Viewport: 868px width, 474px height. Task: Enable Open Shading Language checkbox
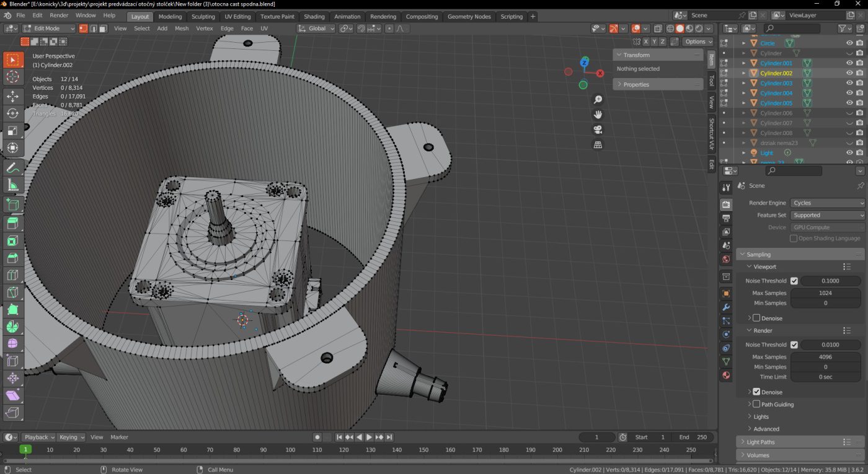coord(794,239)
